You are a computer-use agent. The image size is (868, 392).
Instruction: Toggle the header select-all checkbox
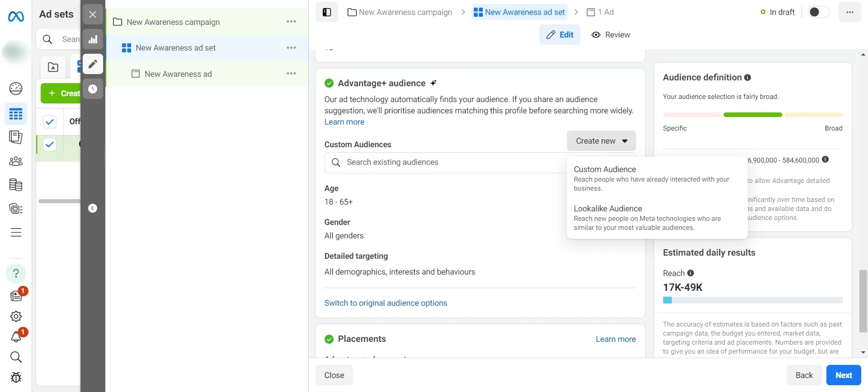pos(50,121)
